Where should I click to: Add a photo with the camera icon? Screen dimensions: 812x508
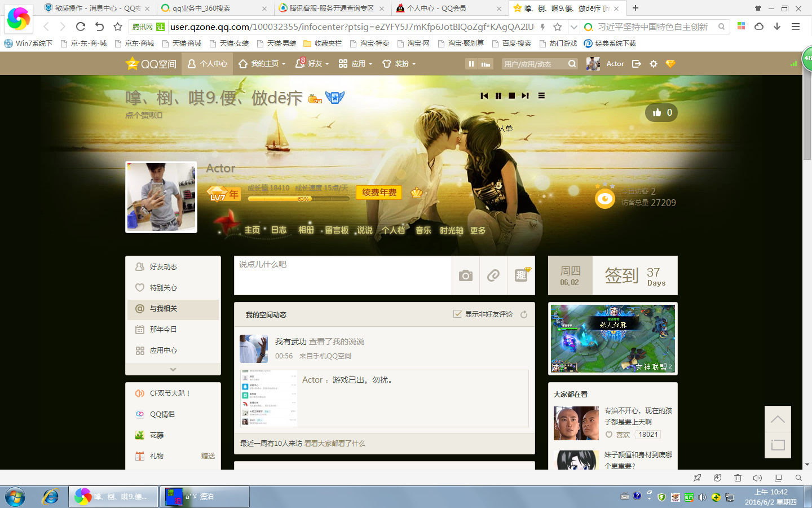click(x=466, y=275)
